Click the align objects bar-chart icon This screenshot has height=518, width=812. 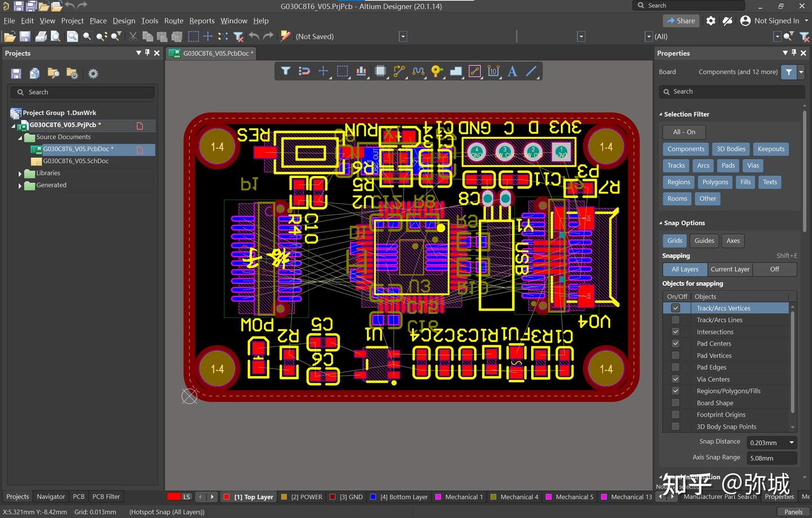pyautogui.click(x=361, y=71)
